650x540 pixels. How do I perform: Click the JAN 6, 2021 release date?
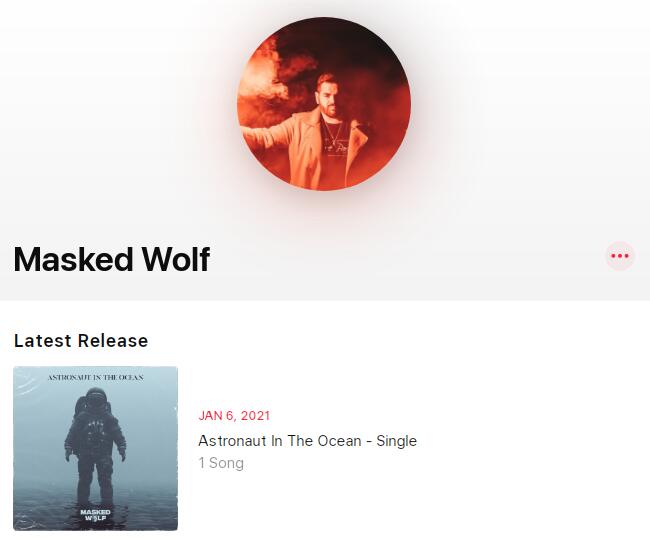234,416
